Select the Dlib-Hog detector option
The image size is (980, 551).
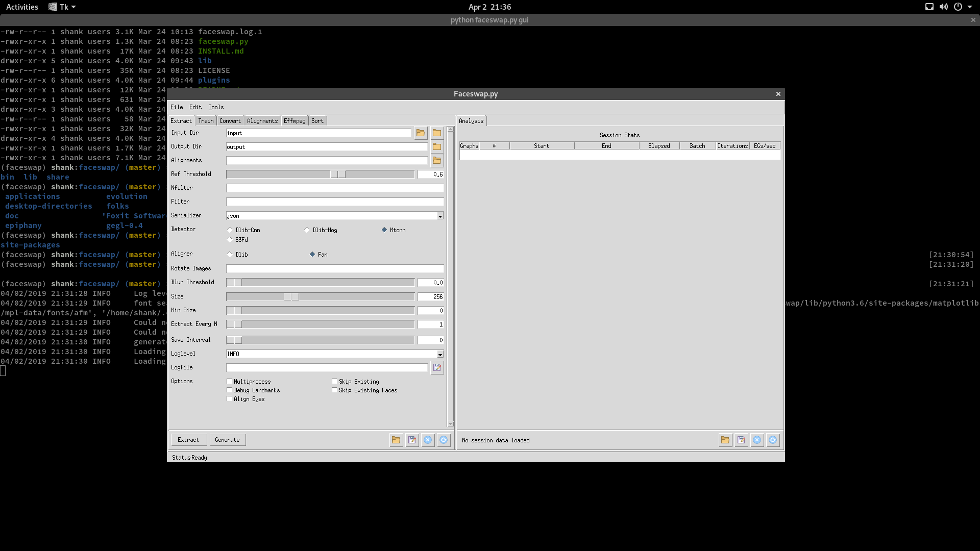[307, 230]
